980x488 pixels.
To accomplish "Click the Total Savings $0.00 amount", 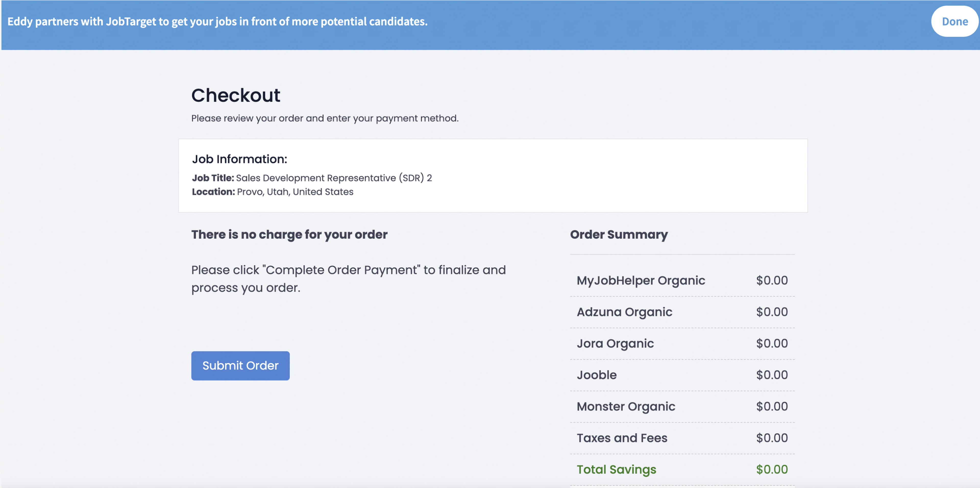I will tap(772, 469).
